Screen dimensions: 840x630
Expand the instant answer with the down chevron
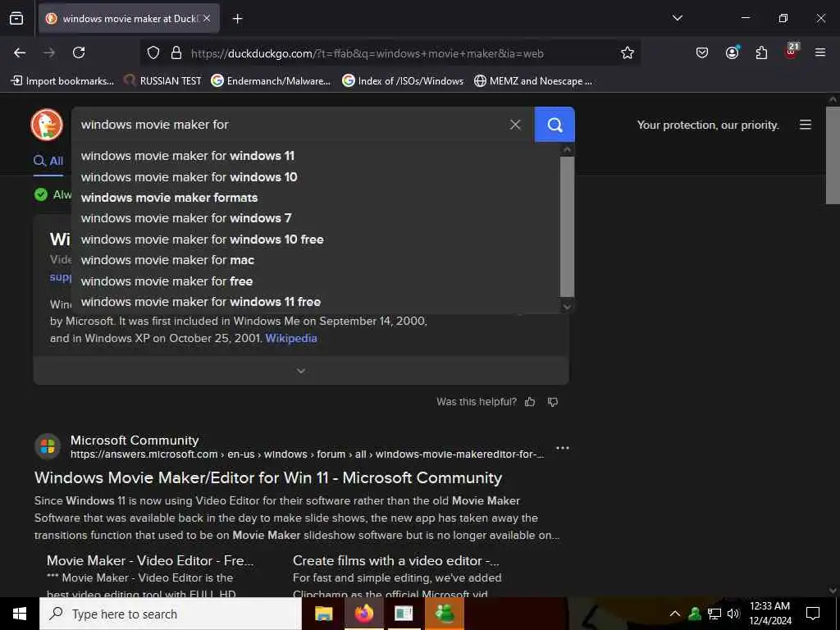click(x=301, y=371)
